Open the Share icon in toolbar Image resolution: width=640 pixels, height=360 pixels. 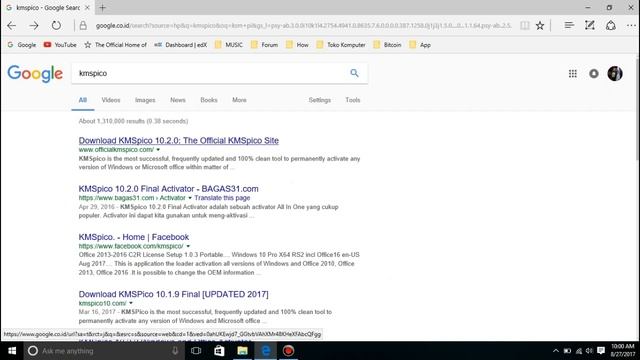[x=611, y=26]
